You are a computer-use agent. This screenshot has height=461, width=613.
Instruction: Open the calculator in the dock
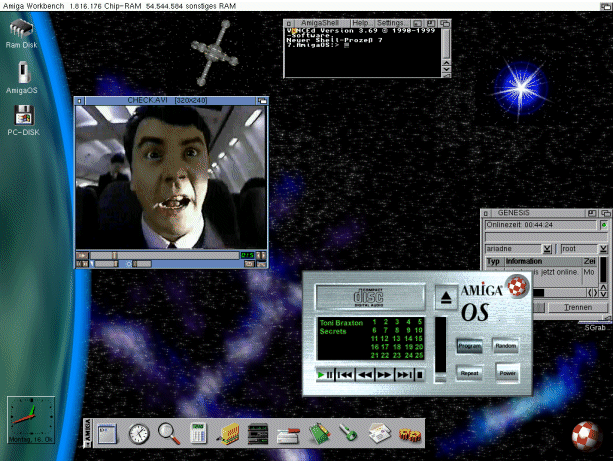(x=198, y=433)
